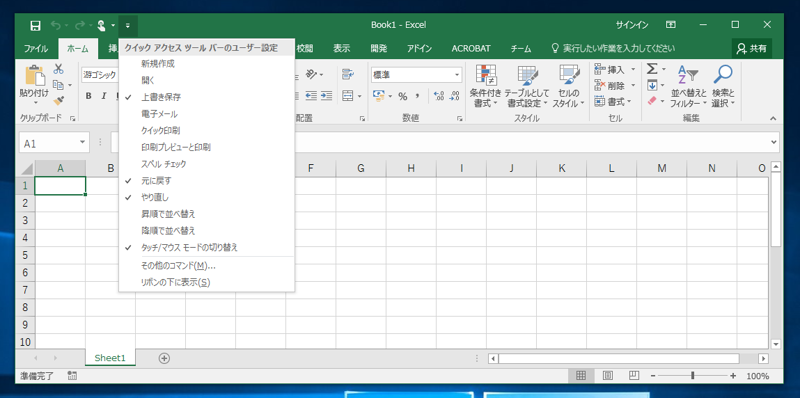The image size is (800, 398).
Task: Switch to the チーム tab
Action: (x=520, y=48)
